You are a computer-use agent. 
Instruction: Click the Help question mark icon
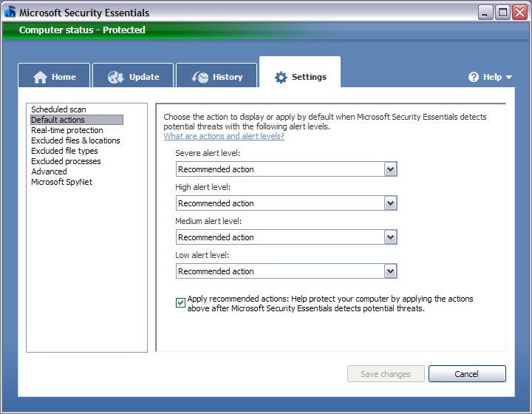[474, 77]
